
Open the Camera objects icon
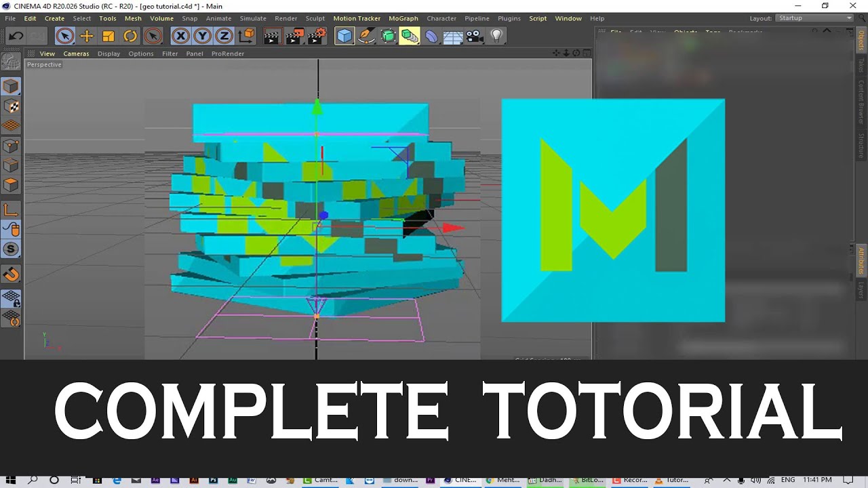coord(474,36)
